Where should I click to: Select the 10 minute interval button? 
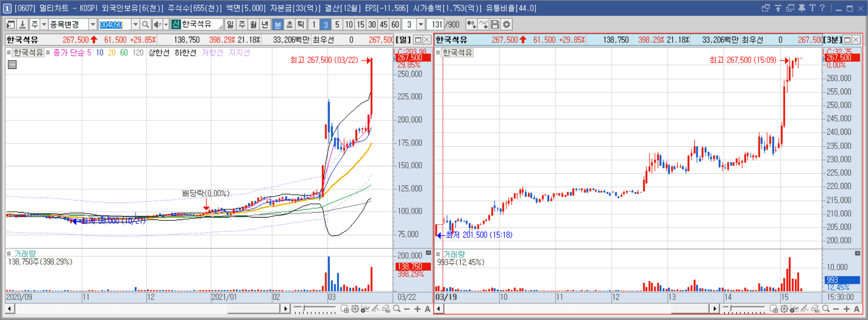(349, 24)
